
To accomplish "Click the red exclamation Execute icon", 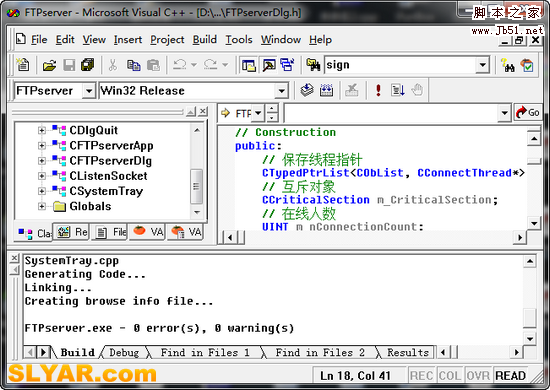I will [378, 90].
